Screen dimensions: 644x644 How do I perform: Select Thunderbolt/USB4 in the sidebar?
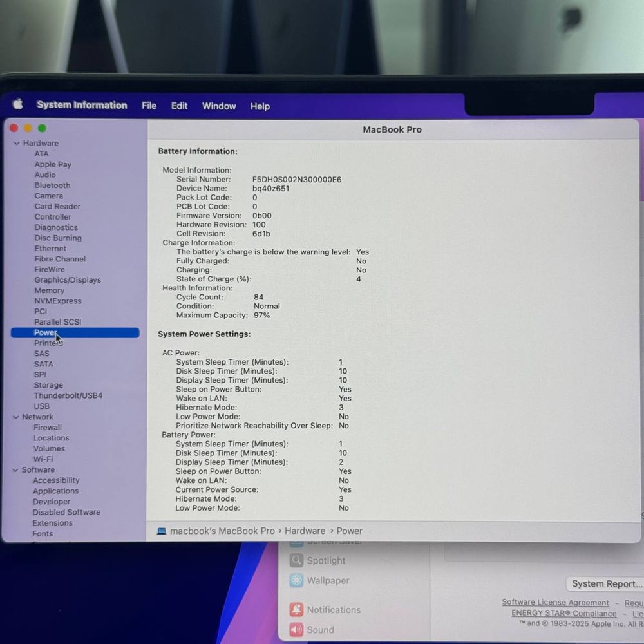(x=68, y=396)
